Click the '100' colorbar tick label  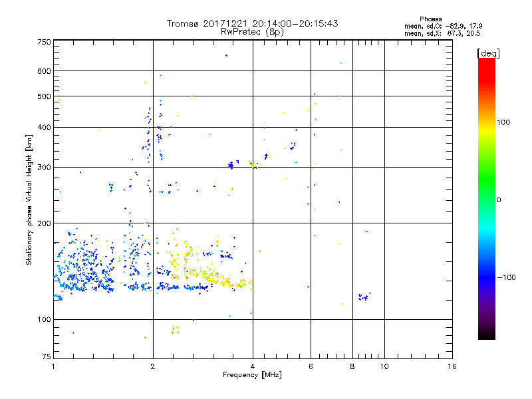(x=503, y=122)
